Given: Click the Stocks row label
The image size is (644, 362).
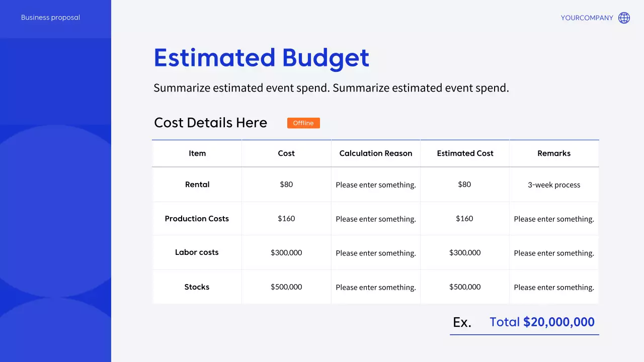Looking at the screenshot, I should point(197,287).
